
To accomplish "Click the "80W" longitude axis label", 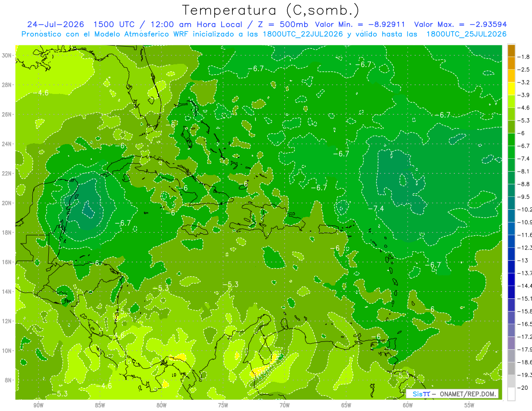I will pos(161,405).
